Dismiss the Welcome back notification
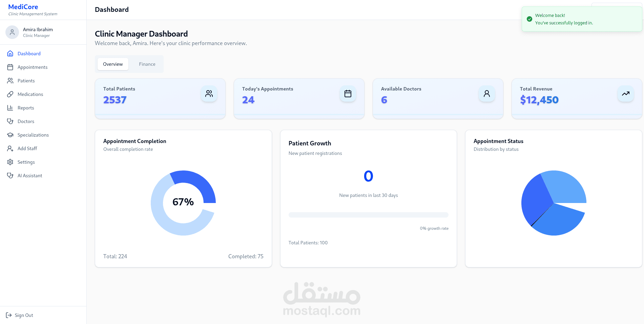The width and height of the screenshot is (644, 324). pyautogui.click(x=582, y=19)
